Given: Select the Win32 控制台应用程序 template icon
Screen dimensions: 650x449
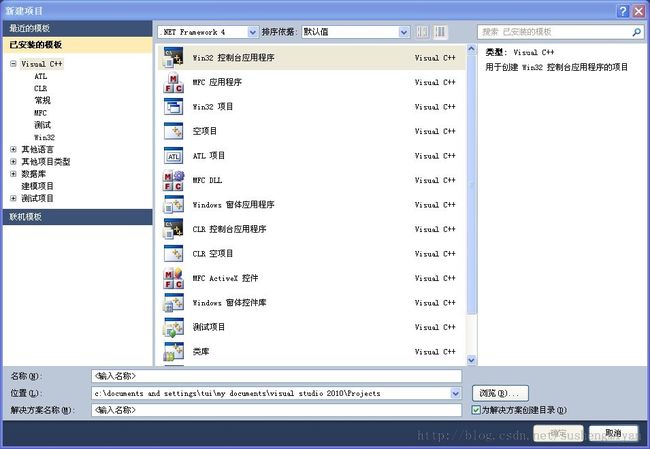Looking at the screenshot, I should tap(173, 57).
